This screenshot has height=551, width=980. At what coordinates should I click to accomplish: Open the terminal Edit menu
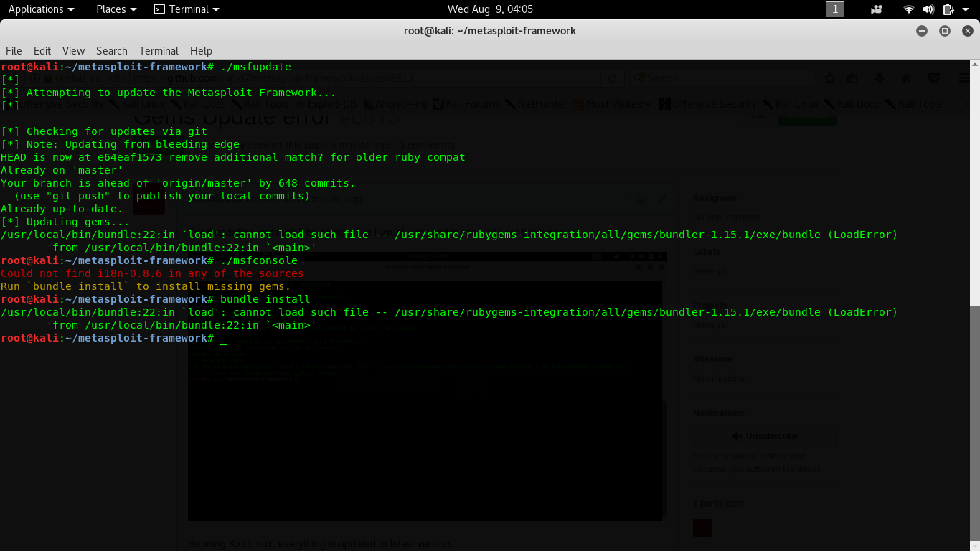point(42,51)
